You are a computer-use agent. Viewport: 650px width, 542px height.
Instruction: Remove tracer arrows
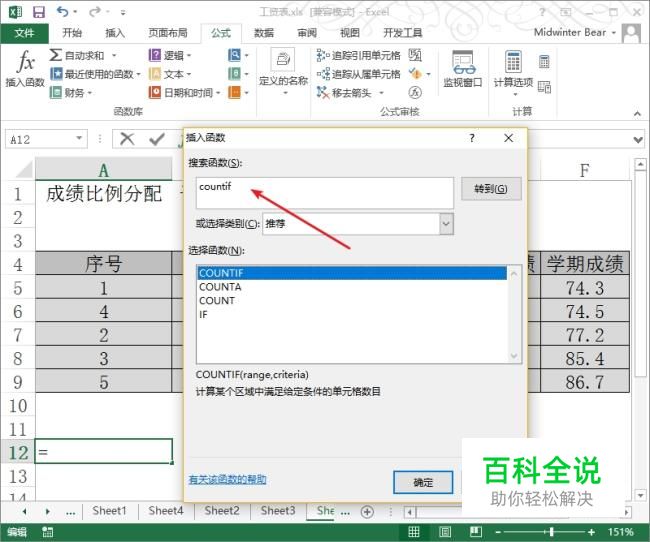(344, 92)
